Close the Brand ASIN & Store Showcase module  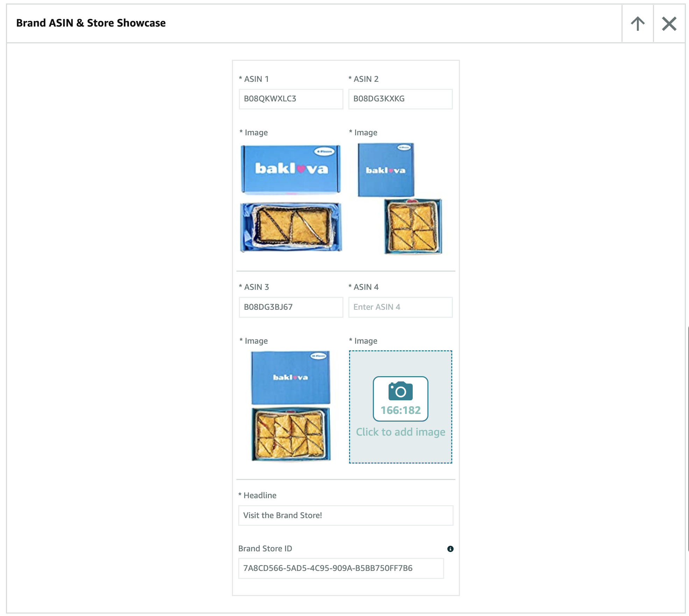669,24
